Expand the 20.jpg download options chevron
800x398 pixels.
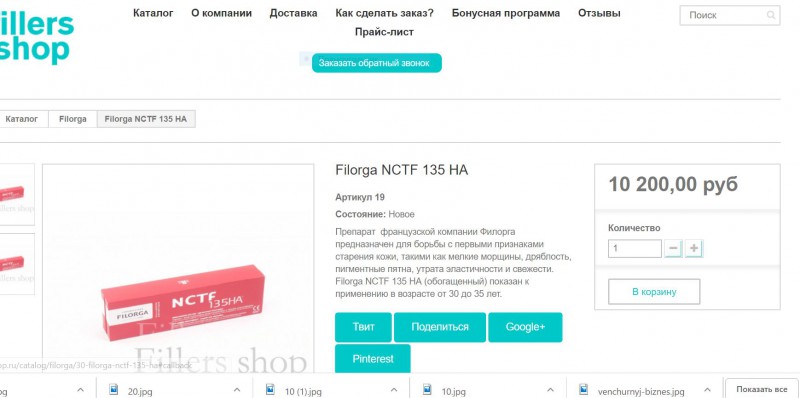click(237, 391)
